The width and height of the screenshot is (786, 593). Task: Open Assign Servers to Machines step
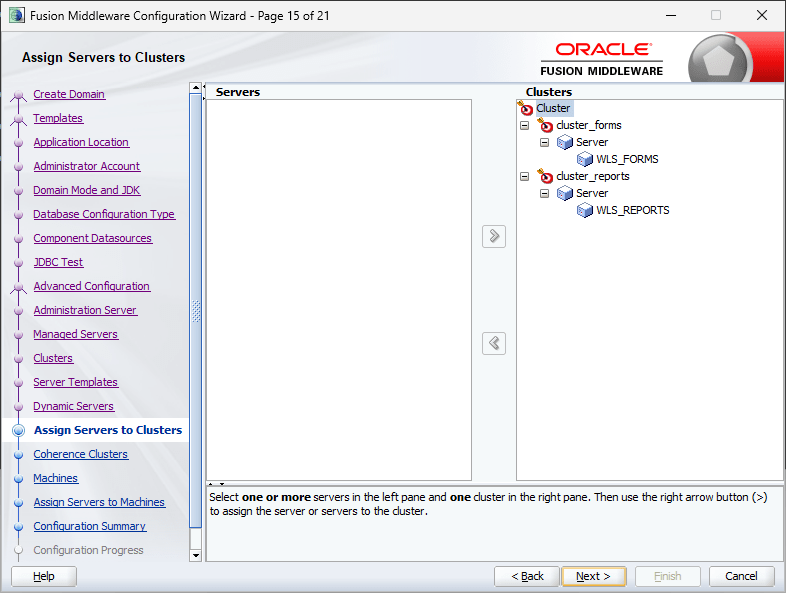(99, 502)
